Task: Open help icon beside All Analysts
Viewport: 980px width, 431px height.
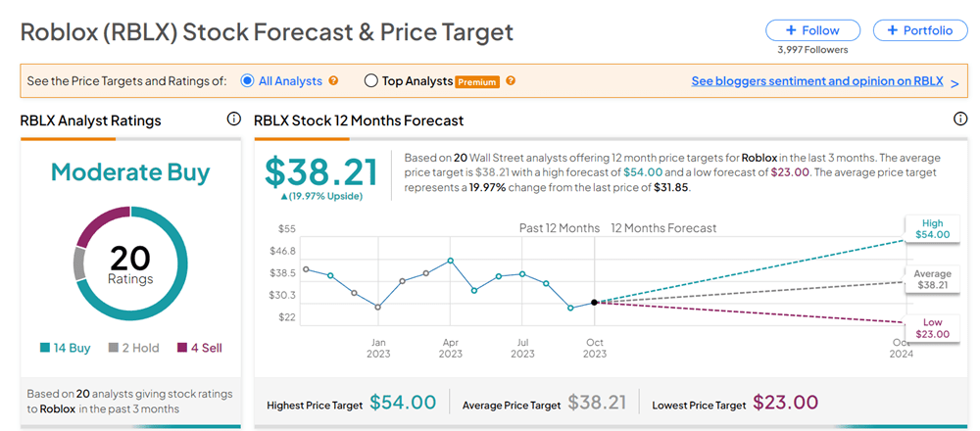Action: tap(334, 81)
